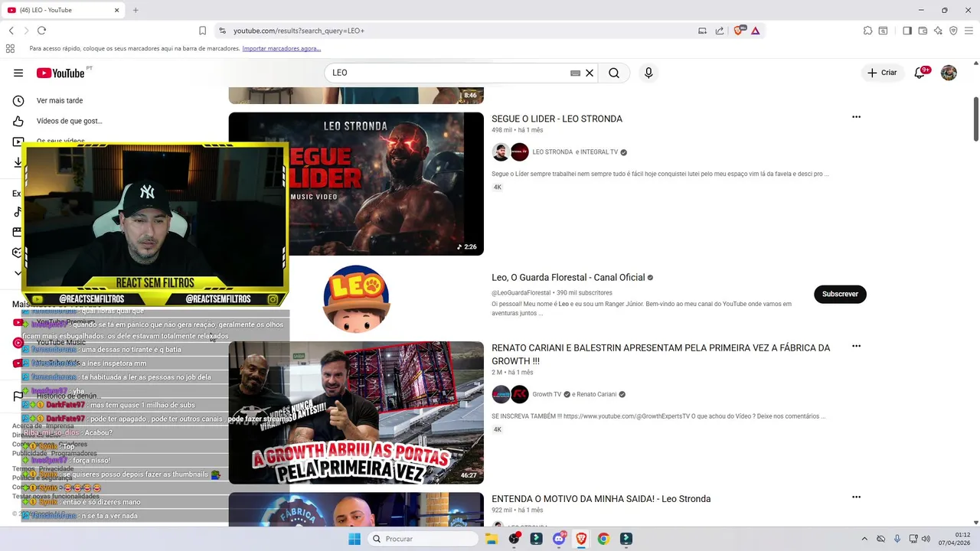Open Vídeos de que gostei in sidebar

point(69,121)
